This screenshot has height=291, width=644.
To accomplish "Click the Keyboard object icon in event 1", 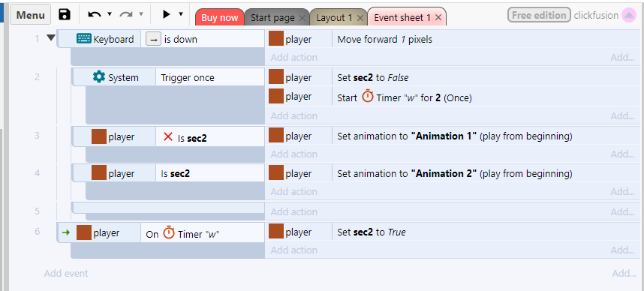I will 84,39.
